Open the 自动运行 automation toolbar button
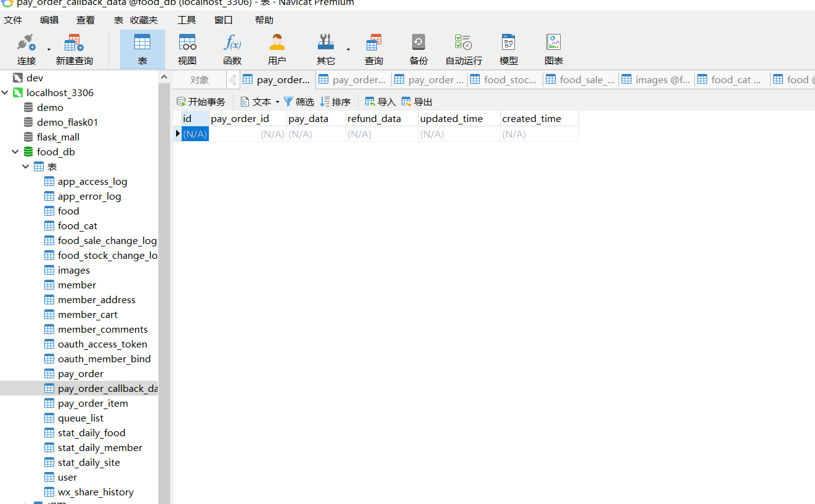Image resolution: width=815 pixels, height=504 pixels. (x=464, y=49)
